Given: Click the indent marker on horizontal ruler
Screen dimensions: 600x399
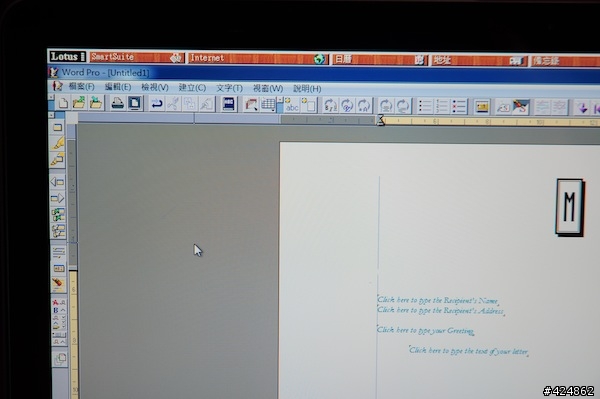Looking at the screenshot, I should point(380,120).
